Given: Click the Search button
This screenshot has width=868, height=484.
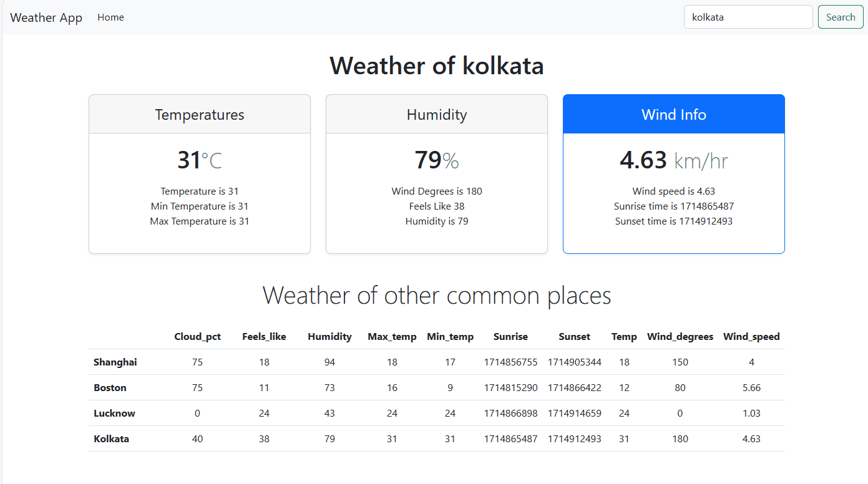Looking at the screenshot, I should [841, 17].
